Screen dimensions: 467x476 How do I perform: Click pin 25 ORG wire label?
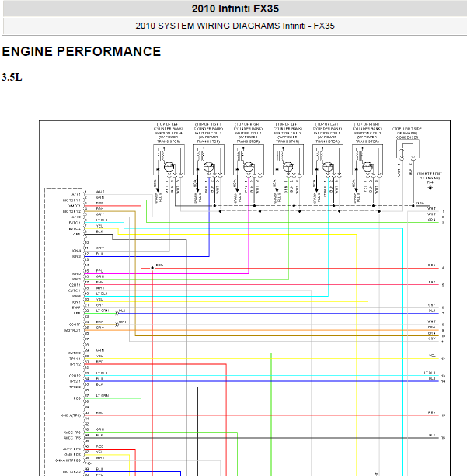(x=100, y=328)
